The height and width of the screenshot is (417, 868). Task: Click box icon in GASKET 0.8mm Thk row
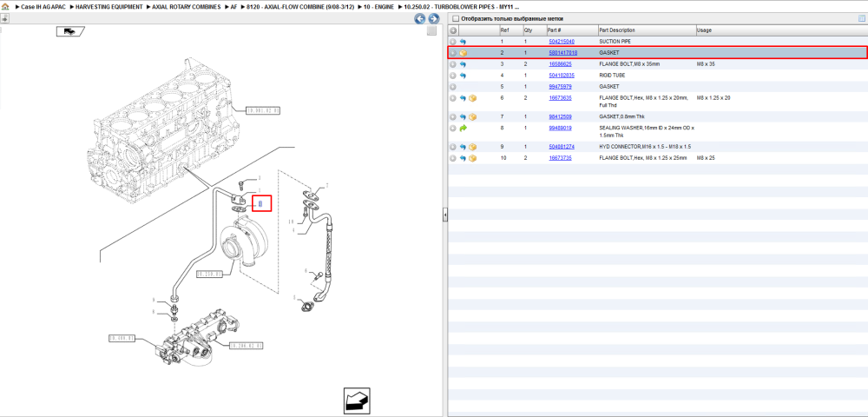point(473,117)
